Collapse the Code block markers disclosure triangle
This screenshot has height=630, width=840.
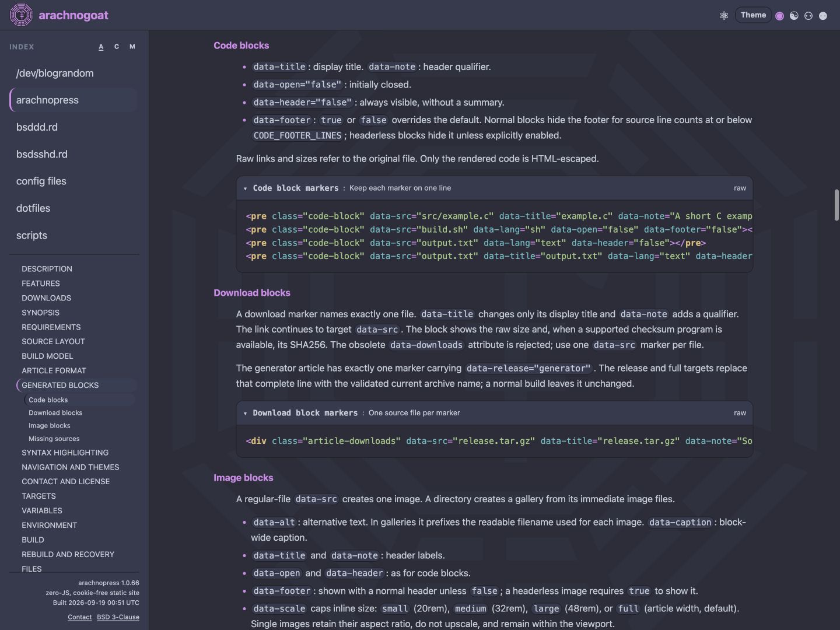(245, 188)
